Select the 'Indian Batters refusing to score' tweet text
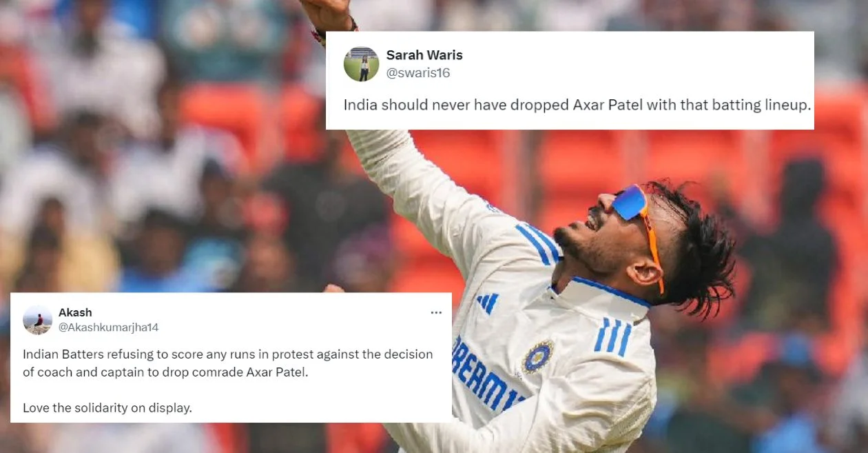The width and height of the screenshot is (868, 453). tap(228, 363)
